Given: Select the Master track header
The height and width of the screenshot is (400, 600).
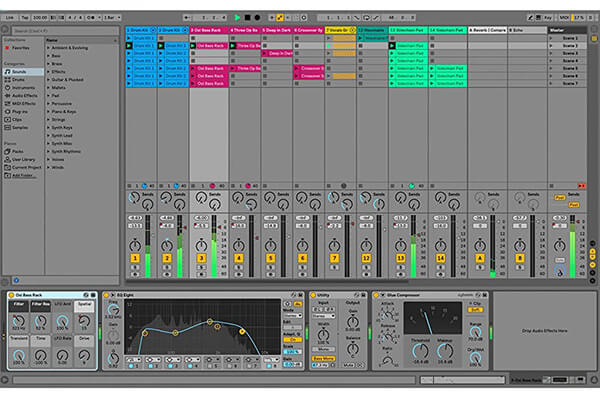Looking at the screenshot, I should [x=567, y=30].
